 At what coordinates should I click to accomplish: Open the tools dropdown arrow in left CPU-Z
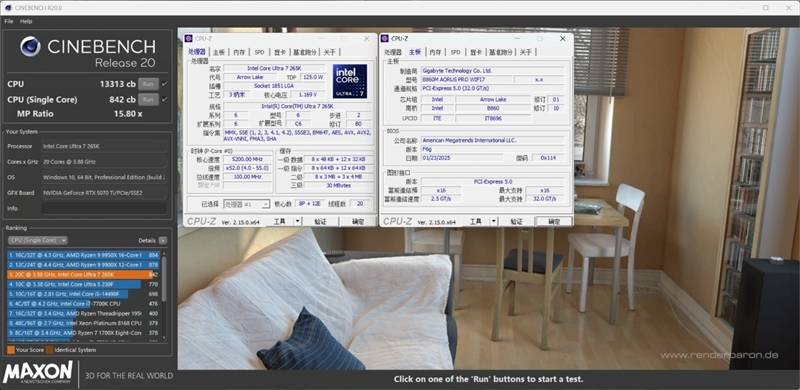click(x=298, y=221)
